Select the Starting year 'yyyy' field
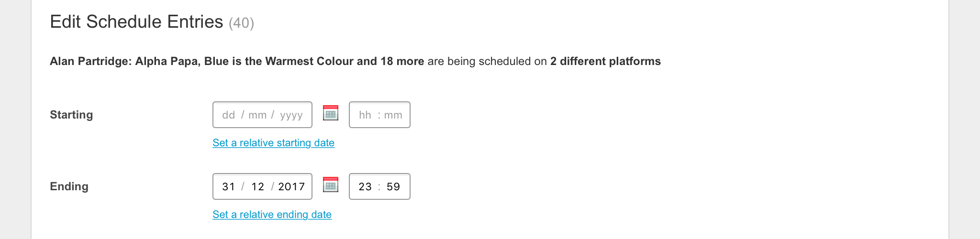The image size is (980, 239). pyautogui.click(x=291, y=115)
